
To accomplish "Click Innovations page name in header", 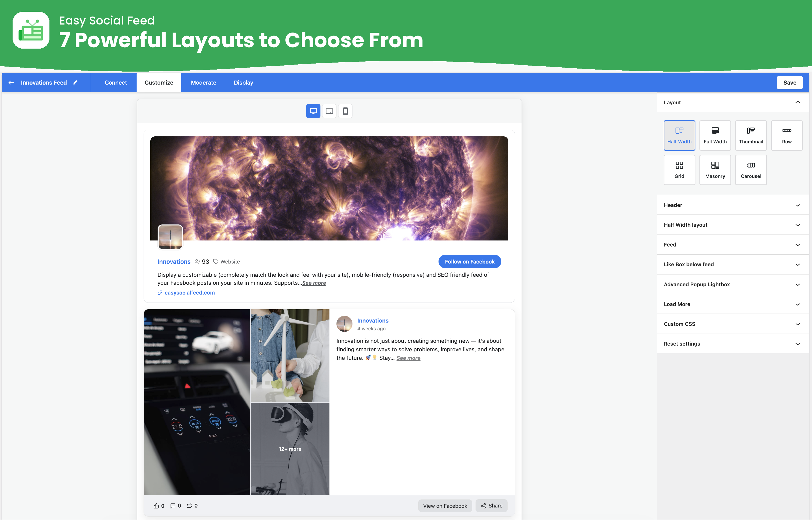I will [174, 261].
